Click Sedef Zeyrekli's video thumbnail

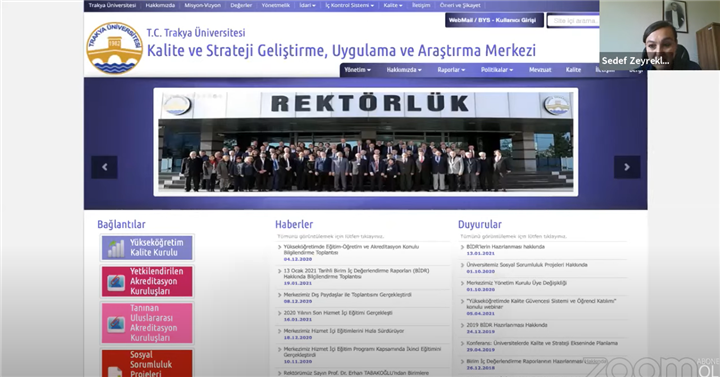coord(659,35)
